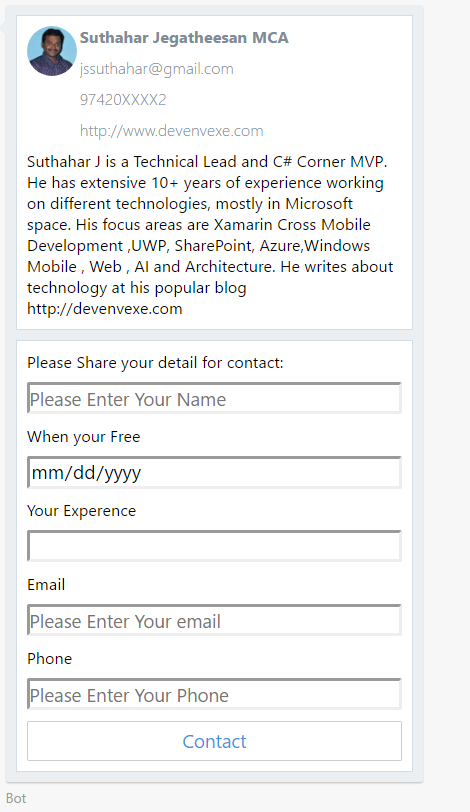
Task: Click the Phone field label
Action: coord(50,659)
